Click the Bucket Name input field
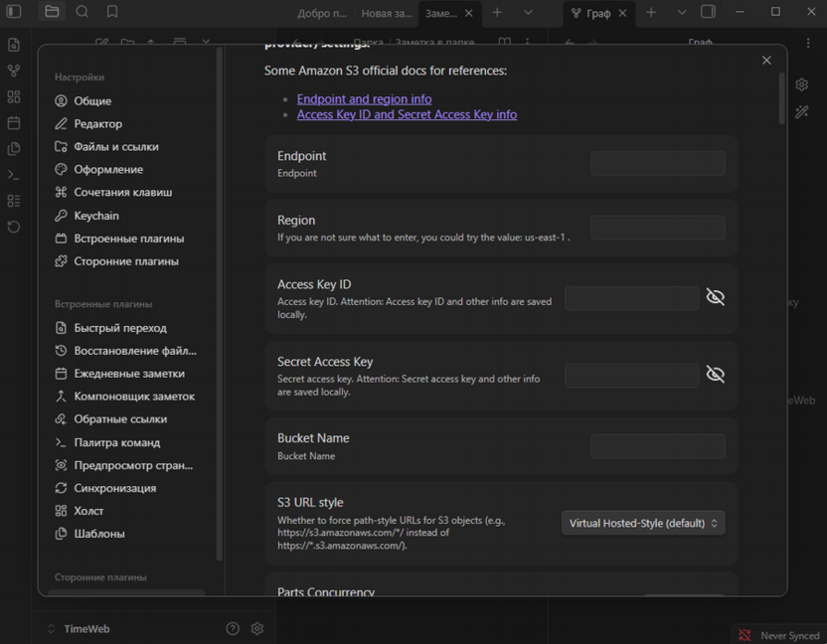Image resolution: width=827 pixels, height=644 pixels. 657,446
